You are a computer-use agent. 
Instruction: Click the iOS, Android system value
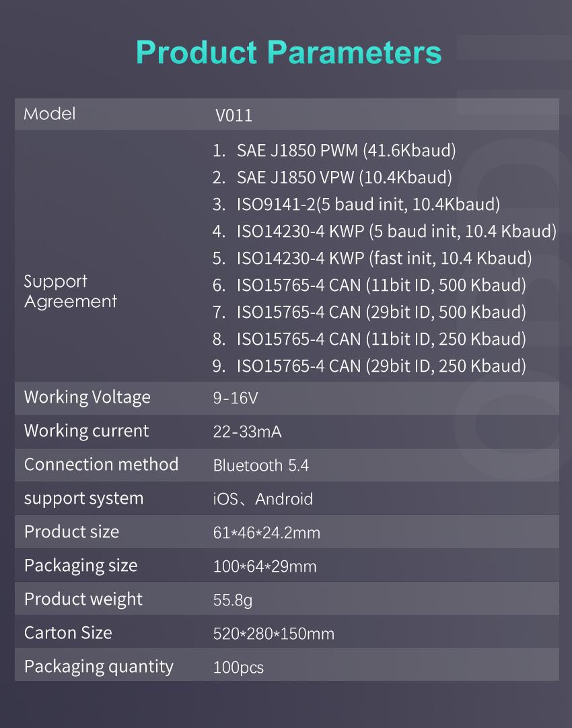pyautogui.click(x=263, y=499)
